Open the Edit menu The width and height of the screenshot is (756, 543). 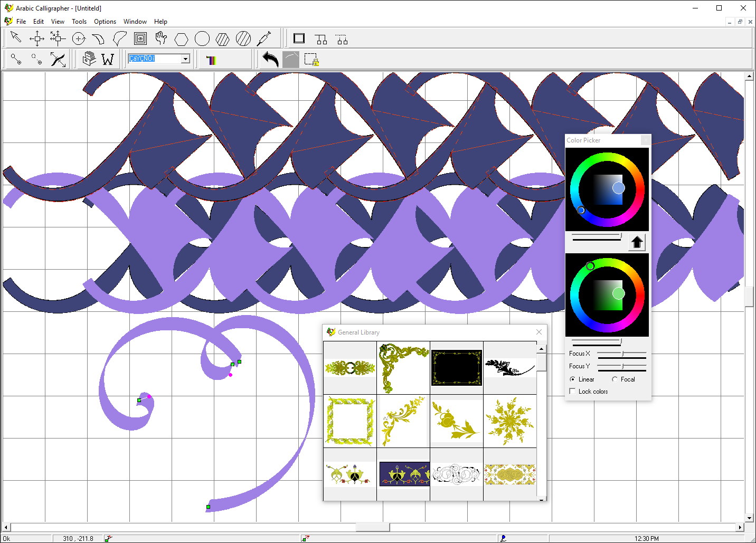tap(39, 22)
